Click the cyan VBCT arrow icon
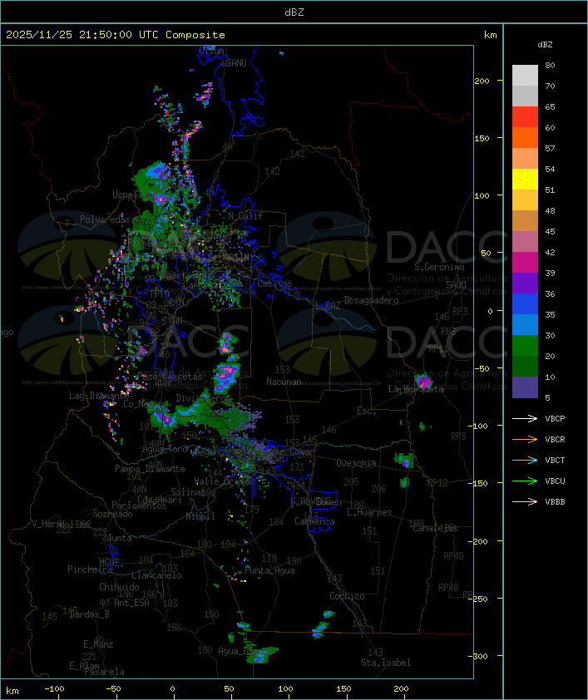This screenshot has width=588, height=700. 525,461
